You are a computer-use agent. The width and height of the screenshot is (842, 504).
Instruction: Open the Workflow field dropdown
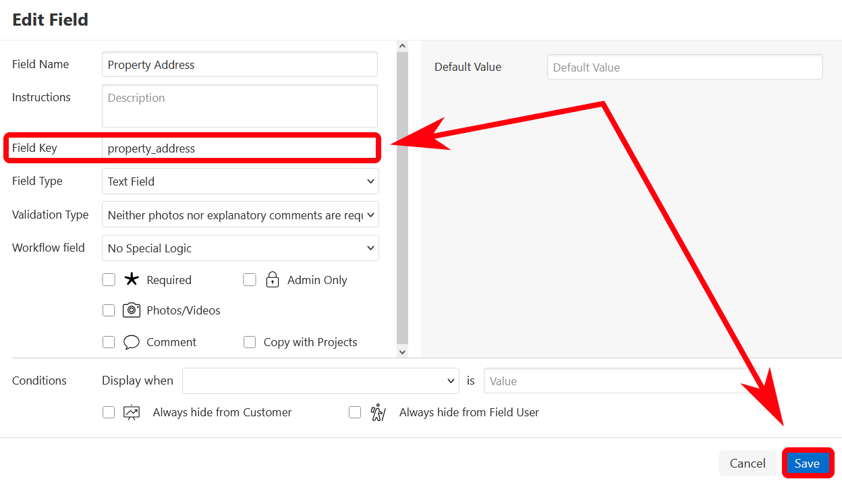click(240, 248)
